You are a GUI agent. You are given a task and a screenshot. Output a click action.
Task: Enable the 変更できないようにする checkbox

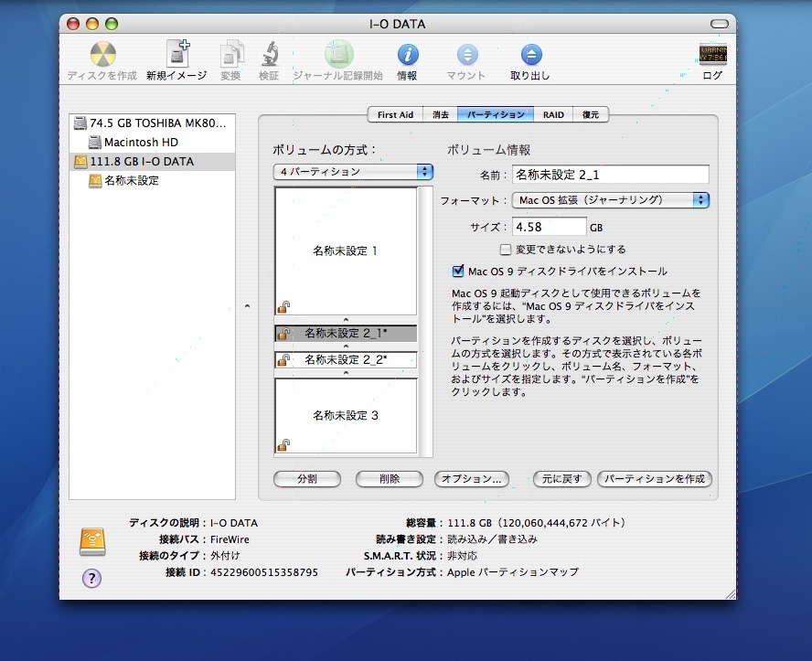click(x=506, y=250)
